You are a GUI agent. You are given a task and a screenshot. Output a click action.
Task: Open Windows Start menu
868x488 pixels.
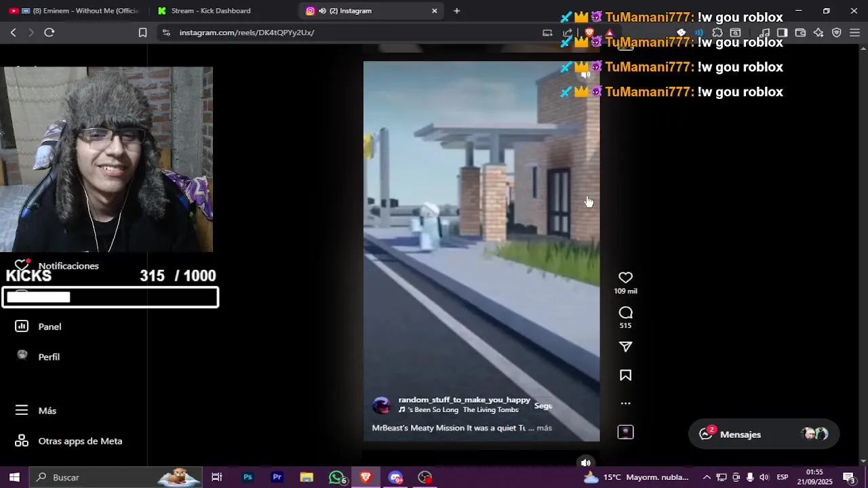pos(14,477)
